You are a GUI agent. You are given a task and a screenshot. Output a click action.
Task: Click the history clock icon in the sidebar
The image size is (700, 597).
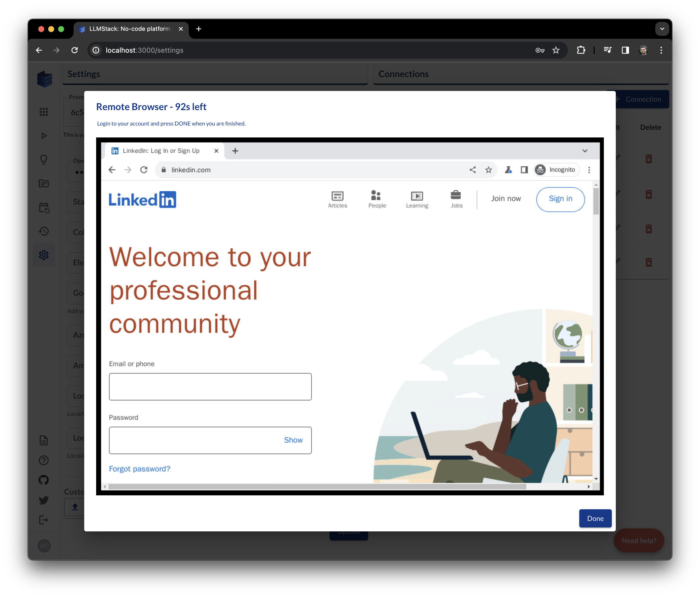coord(44,231)
